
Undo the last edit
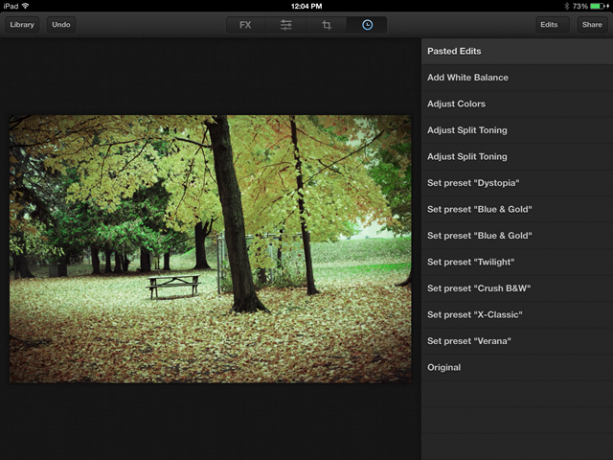coord(61,25)
